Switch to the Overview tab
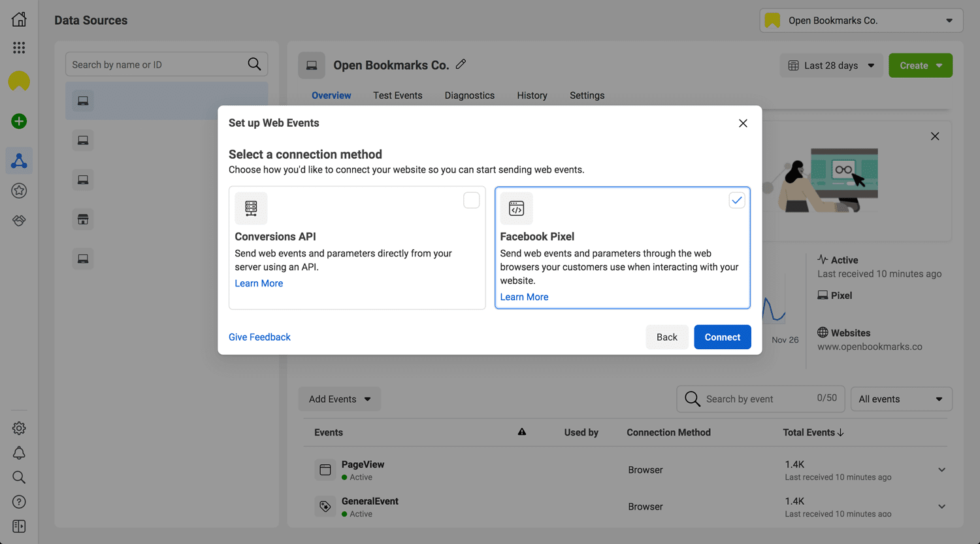Image resolution: width=980 pixels, height=544 pixels. pos(331,95)
